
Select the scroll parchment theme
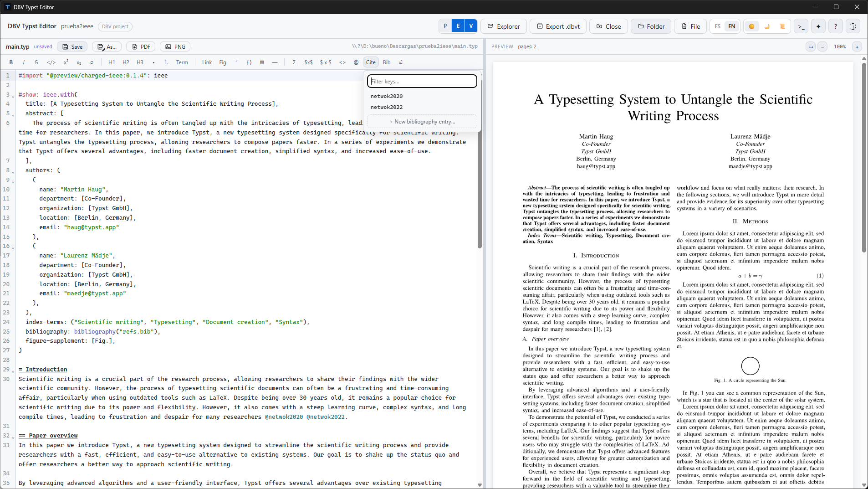click(782, 26)
